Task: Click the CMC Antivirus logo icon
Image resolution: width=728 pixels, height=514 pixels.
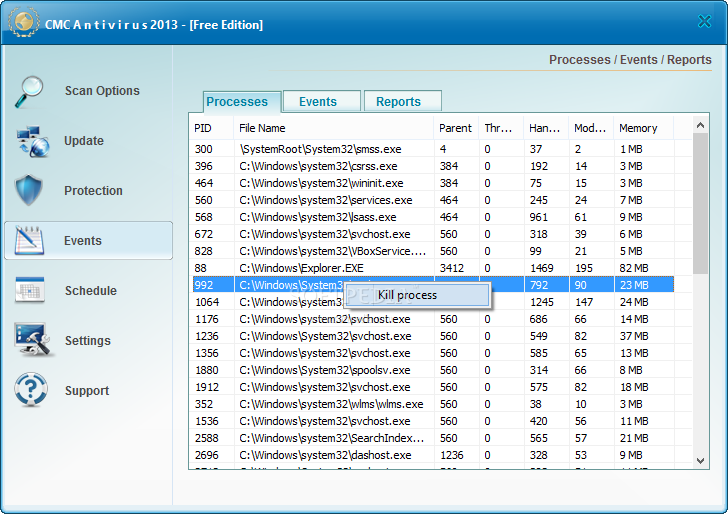Action: pyautogui.click(x=24, y=22)
